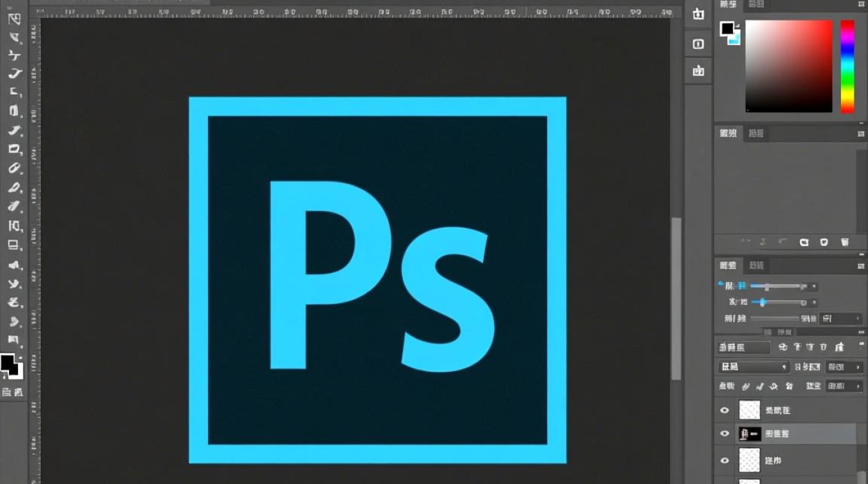Open the layer filter type dropdown field
868x484 pixels.
744,347
